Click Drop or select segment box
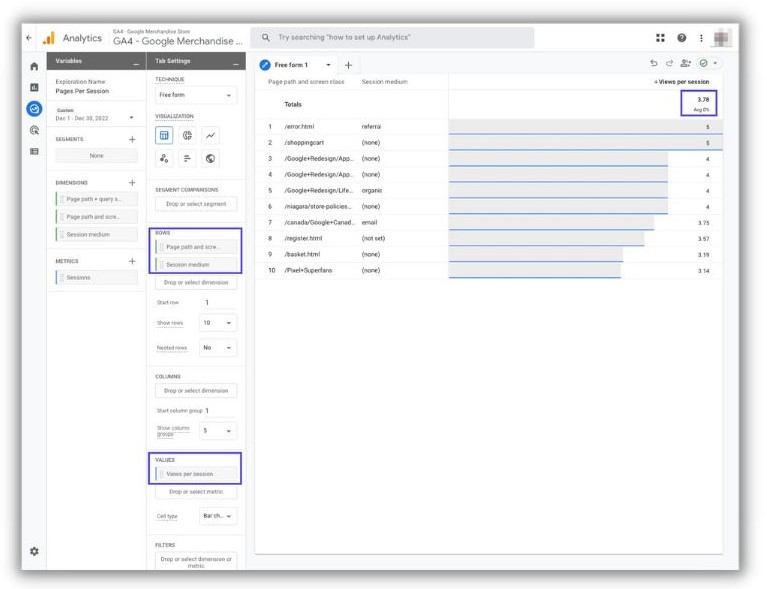The width and height of the screenshot is (767, 589). click(196, 204)
